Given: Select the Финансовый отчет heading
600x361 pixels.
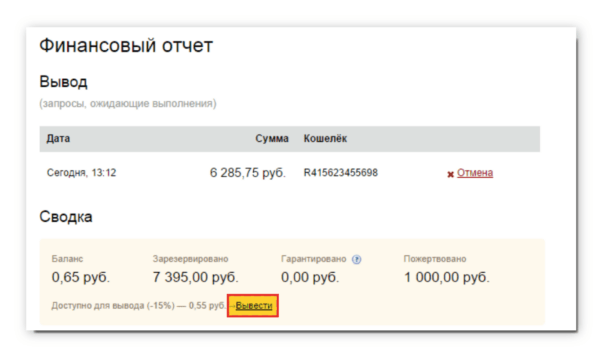Looking at the screenshot, I should [x=126, y=46].
